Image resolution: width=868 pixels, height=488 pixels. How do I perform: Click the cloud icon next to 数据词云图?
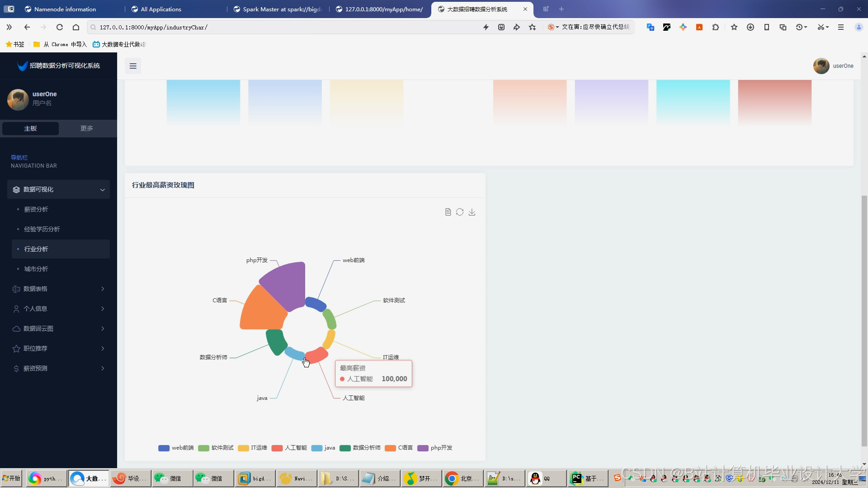point(16,328)
